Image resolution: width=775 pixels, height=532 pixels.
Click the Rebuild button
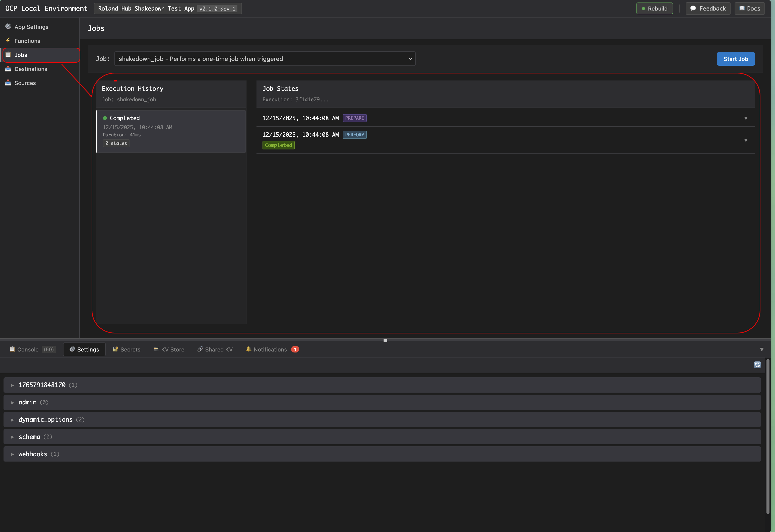654,8
